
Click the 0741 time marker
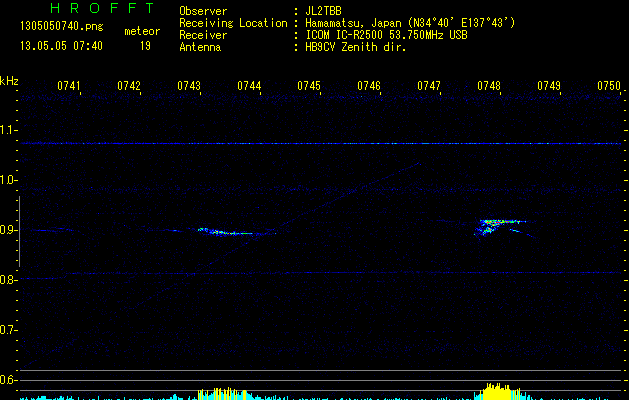pos(69,87)
